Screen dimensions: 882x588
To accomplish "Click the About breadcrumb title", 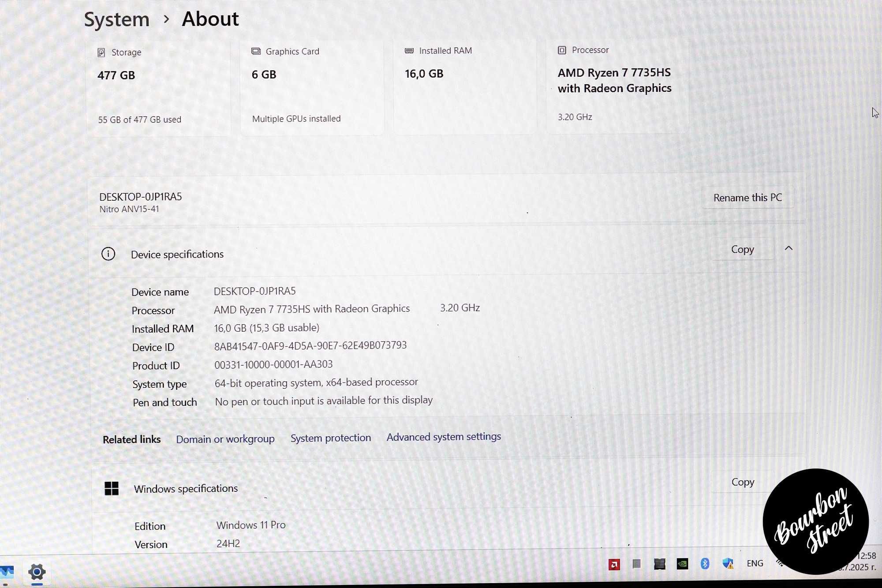I will 210,19.
